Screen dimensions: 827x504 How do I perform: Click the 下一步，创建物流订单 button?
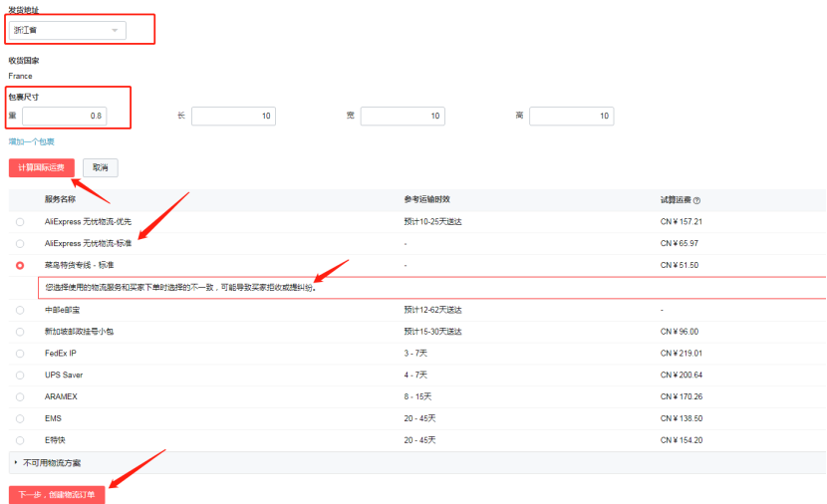click(x=57, y=494)
